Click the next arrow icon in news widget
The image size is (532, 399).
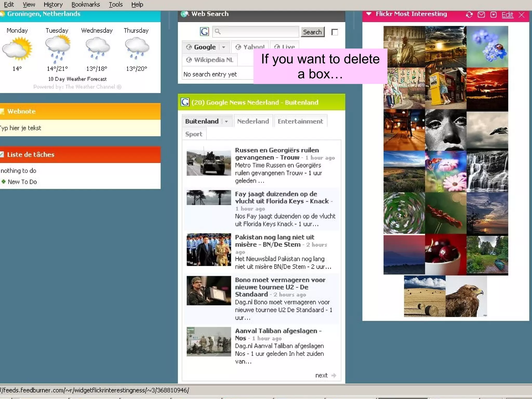(x=334, y=375)
